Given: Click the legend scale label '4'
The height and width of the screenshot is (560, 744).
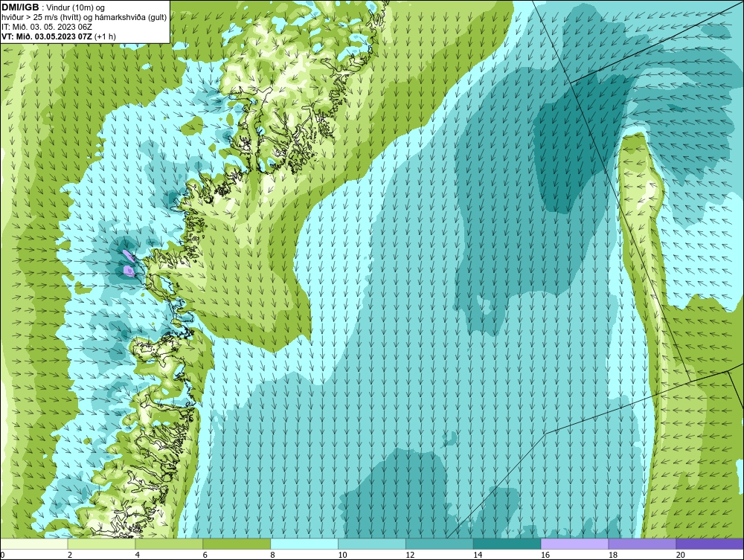Looking at the screenshot, I should click(137, 555).
